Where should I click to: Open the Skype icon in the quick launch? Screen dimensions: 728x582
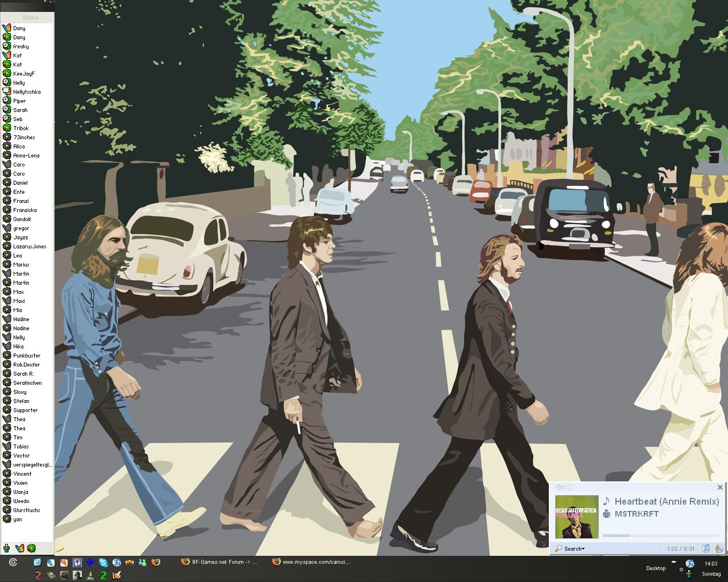coord(104,562)
